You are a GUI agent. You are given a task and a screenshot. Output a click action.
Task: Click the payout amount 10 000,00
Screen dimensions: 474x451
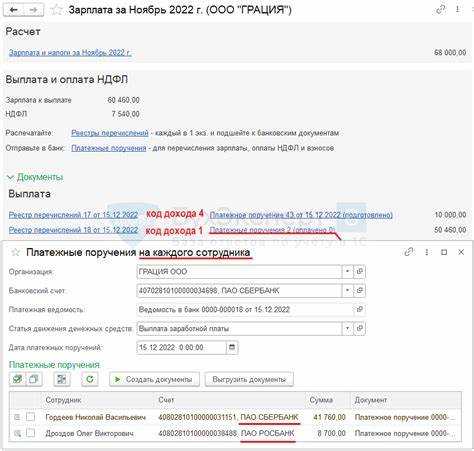click(x=450, y=215)
